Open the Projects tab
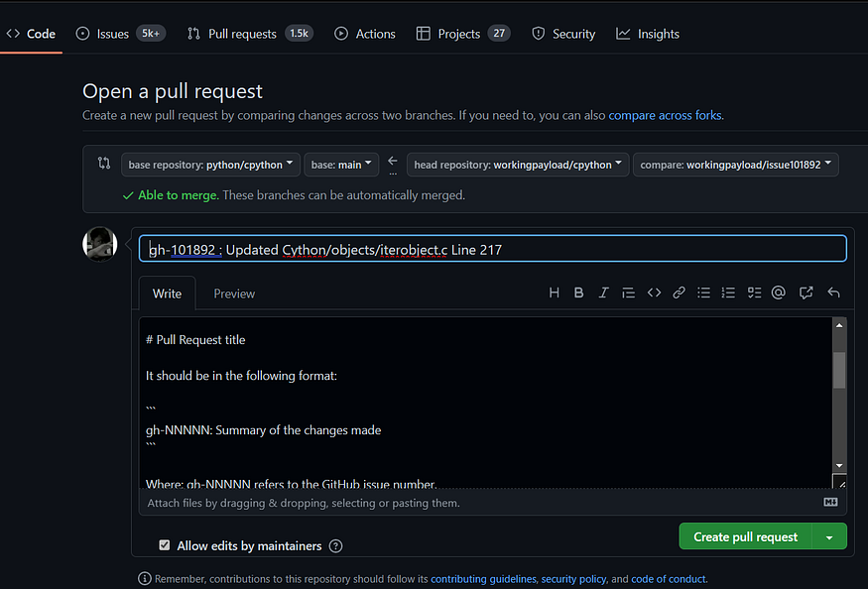This screenshot has height=589, width=868. [x=463, y=34]
